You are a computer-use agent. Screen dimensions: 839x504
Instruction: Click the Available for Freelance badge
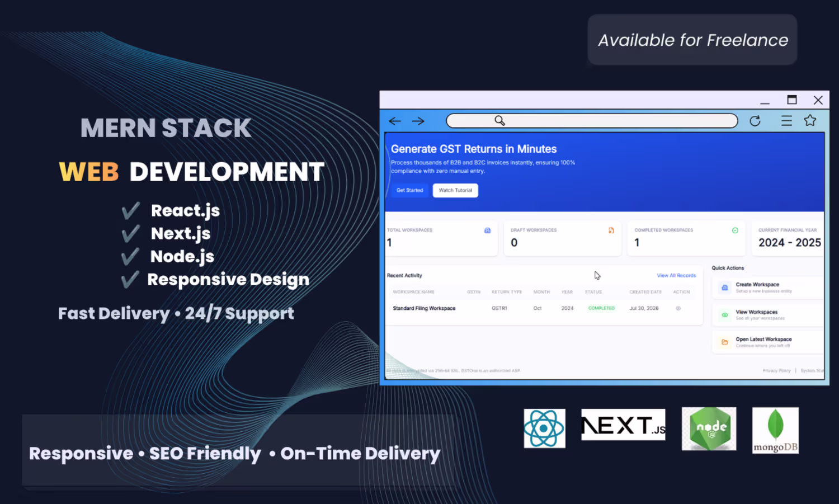692,40
